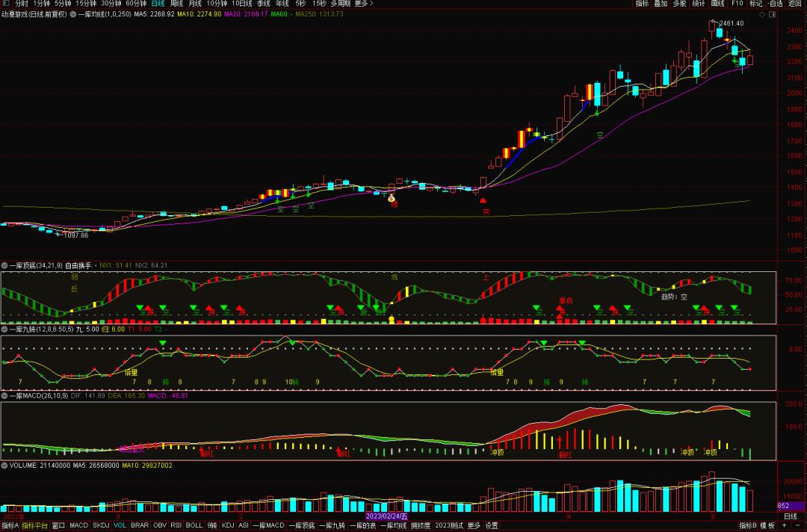Click the 日线 label at timeline right

coord(790,516)
